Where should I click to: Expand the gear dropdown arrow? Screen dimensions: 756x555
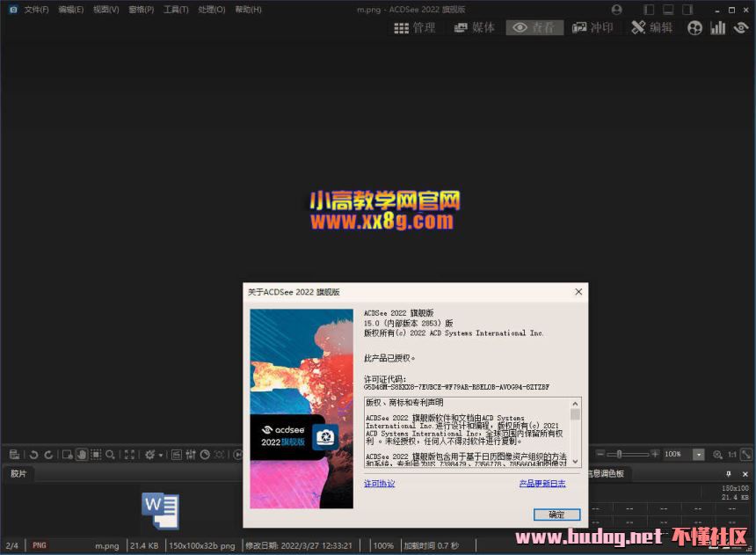pyautogui.click(x=161, y=455)
